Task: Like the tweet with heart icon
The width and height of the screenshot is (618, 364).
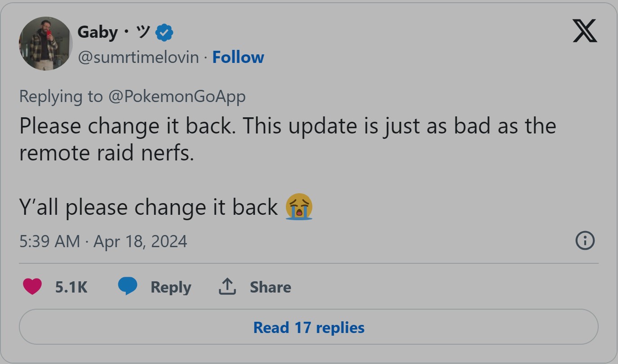Action: click(32, 287)
